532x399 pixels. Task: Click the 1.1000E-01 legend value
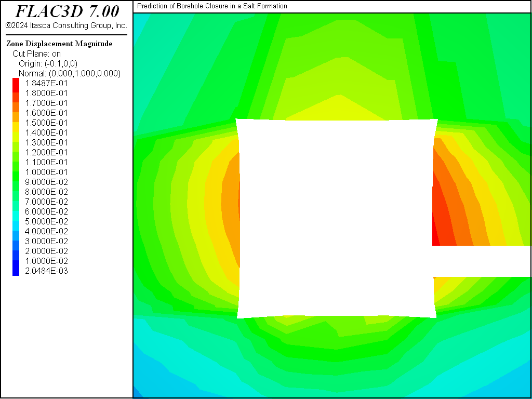(x=46, y=162)
